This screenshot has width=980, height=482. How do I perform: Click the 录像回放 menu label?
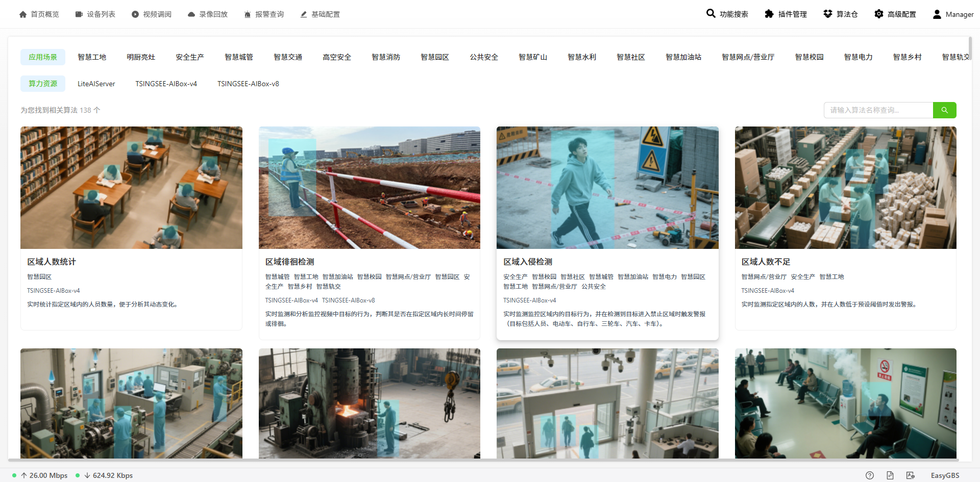click(x=213, y=14)
